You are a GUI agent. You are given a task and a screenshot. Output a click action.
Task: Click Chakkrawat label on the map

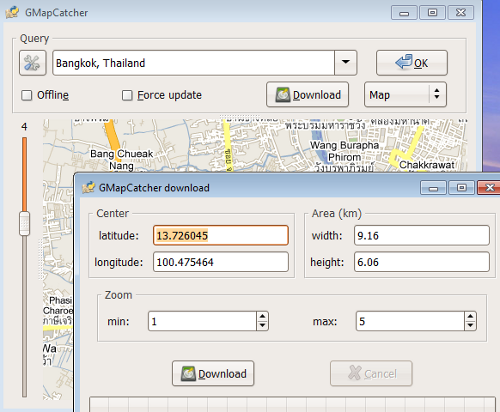click(427, 165)
